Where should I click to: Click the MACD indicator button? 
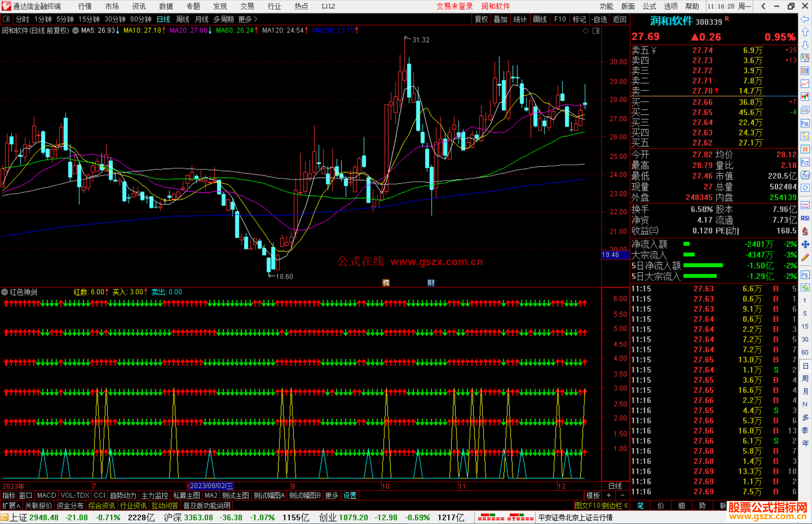click(x=46, y=495)
